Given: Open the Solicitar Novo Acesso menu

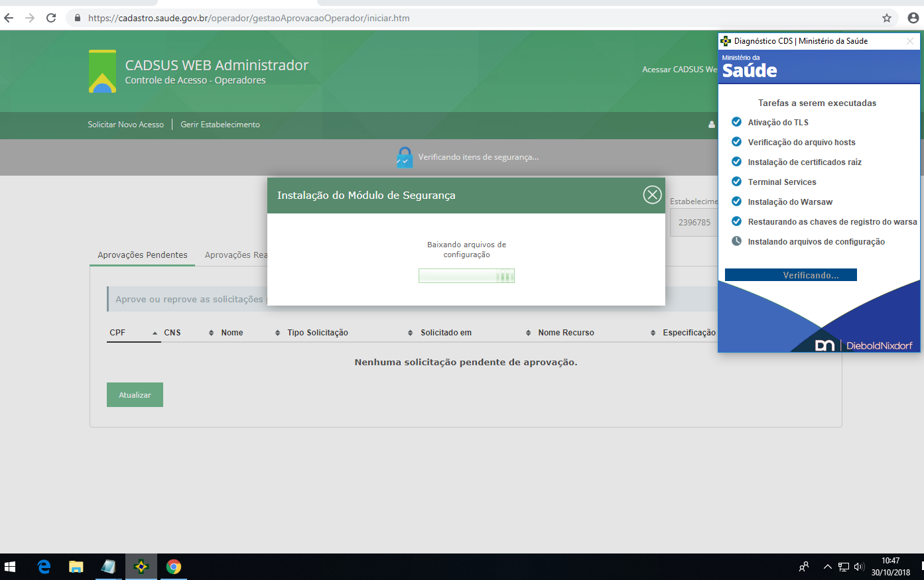Looking at the screenshot, I should point(125,125).
